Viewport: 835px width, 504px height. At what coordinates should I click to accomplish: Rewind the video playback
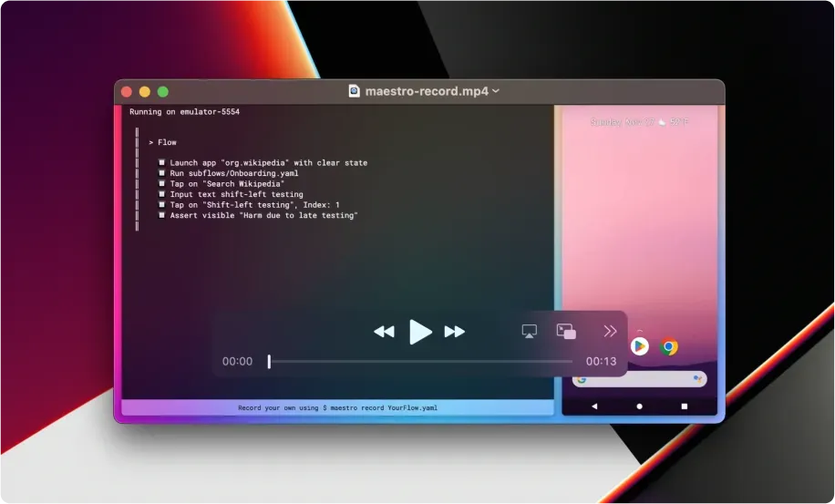point(384,332)
